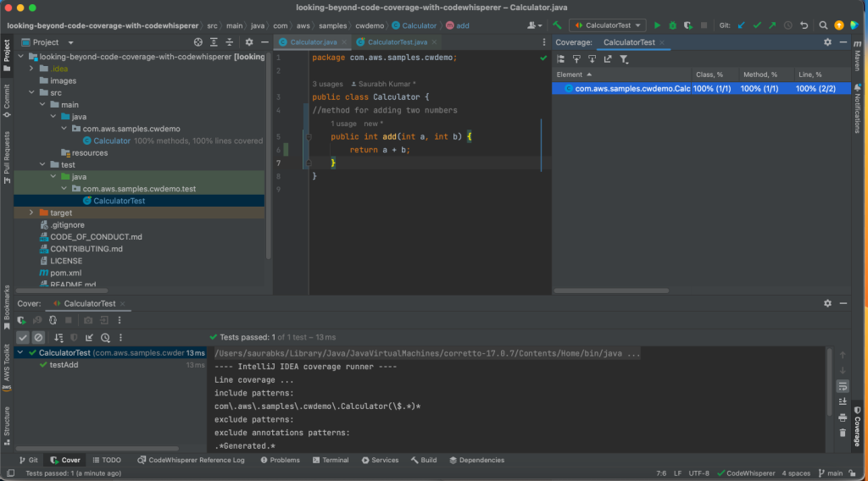
Task: Collapse all in the Project panel
Action: 229,42
